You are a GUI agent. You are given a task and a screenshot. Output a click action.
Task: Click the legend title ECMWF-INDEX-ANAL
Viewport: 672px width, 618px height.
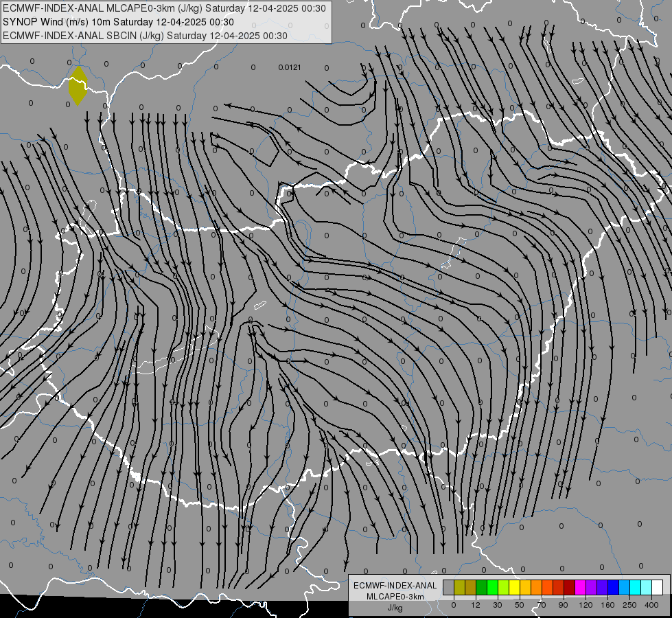tap(395, 586)
